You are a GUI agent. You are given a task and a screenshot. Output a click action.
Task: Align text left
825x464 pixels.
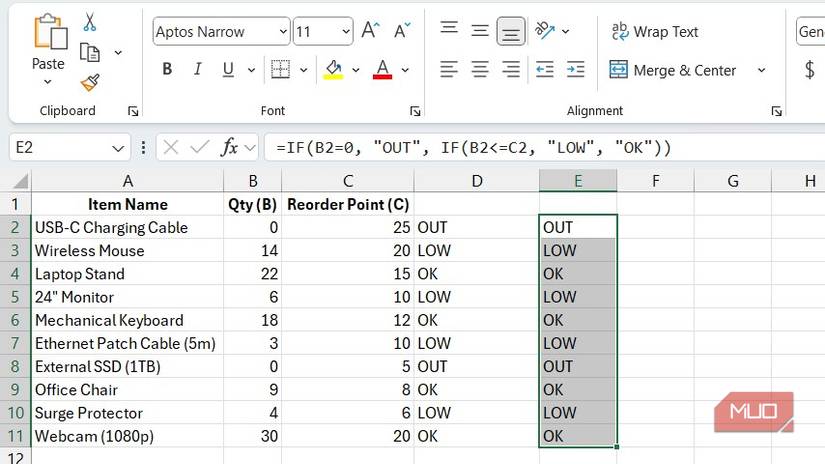(449, 69)
